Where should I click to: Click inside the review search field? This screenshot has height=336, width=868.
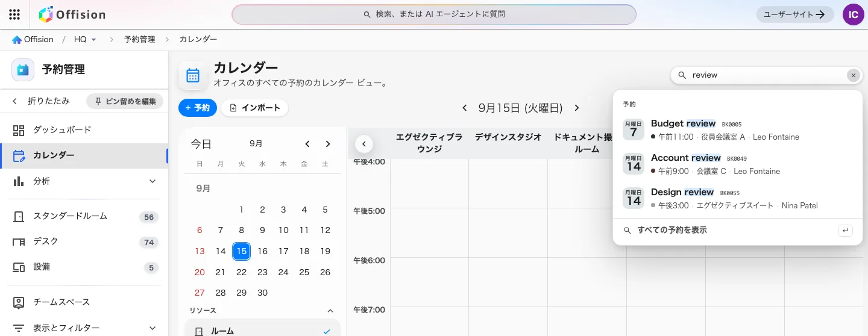pyautogui.click(x=767, y=75)
